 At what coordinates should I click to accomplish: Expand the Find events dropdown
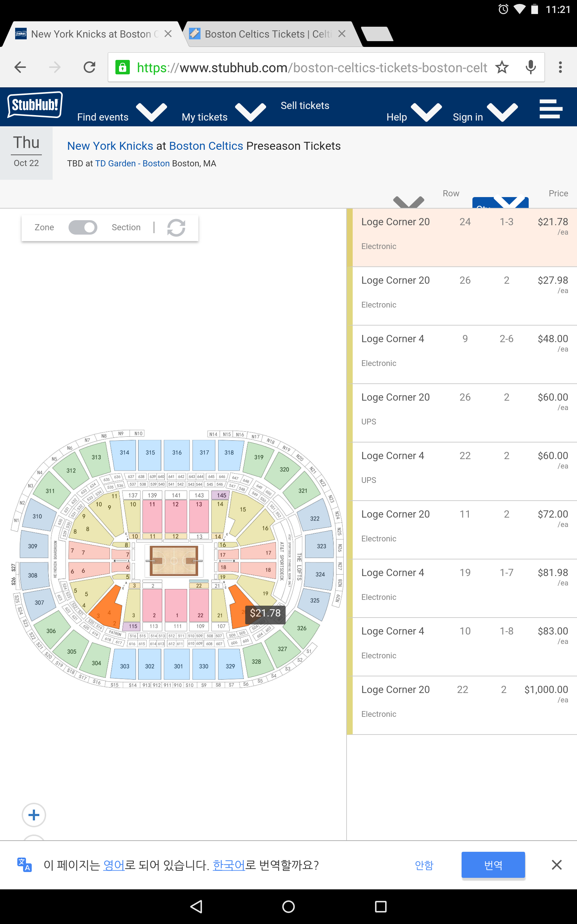point(151,112)
